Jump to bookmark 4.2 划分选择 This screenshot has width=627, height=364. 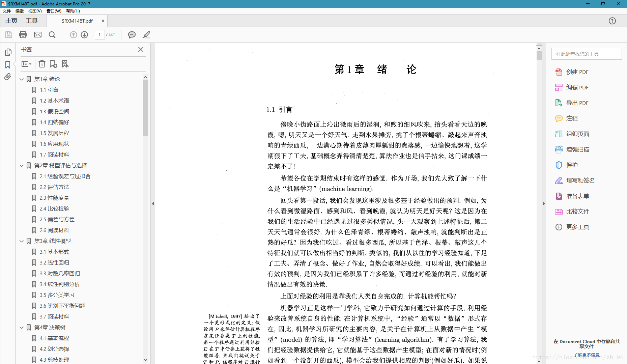pyautogui.click(x=54, y=349)
